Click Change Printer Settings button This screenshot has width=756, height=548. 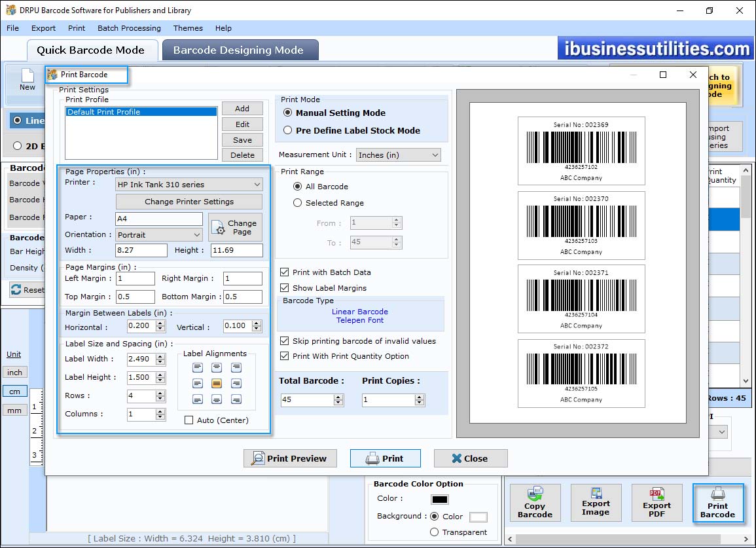(x=189, y=202)
